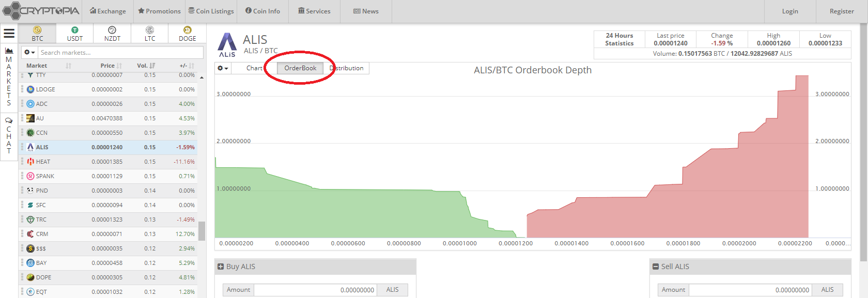The width and height of the screenshot is (868, 298).
Task: Open the Coin Listings menu
Action: 211,11
